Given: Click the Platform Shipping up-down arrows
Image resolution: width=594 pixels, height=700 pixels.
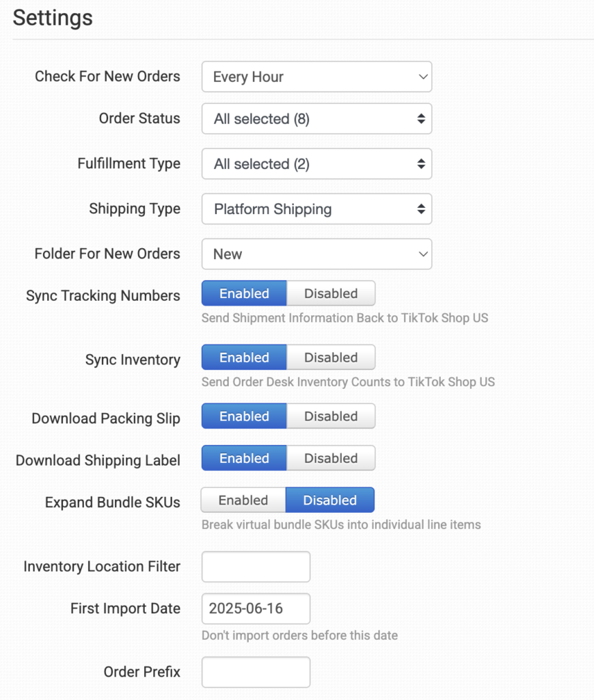Looking at the screenshot, I should pos(421,209).
